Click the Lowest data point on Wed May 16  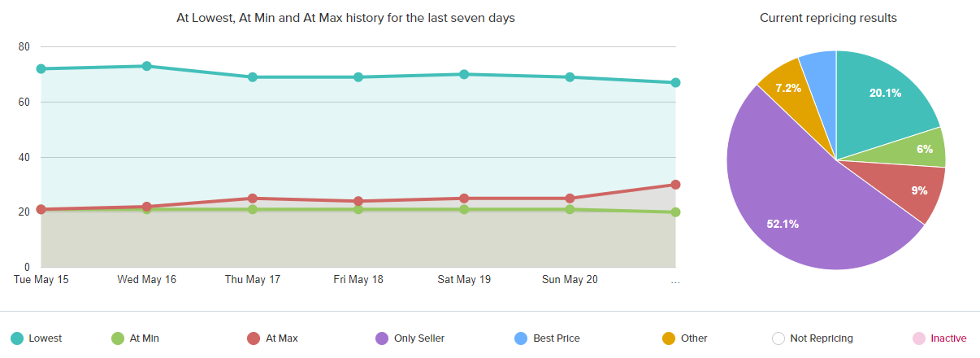[x=147, y=66]
